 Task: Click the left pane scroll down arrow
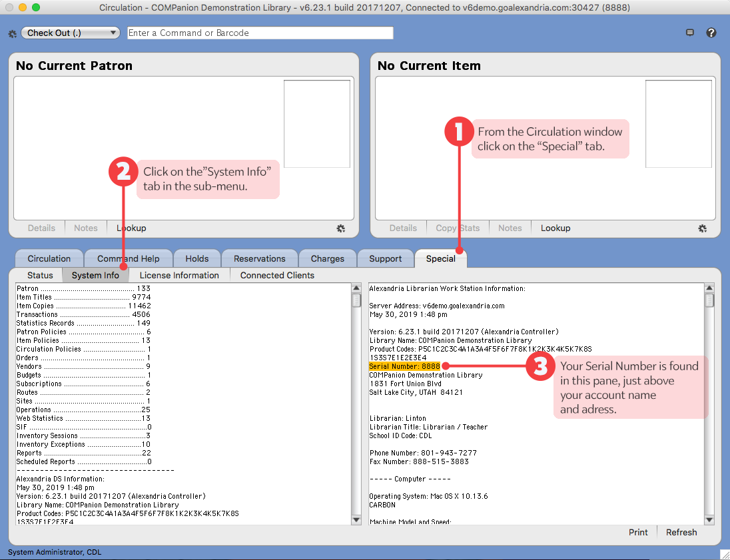pyautogui.click(x=356, y=519)
